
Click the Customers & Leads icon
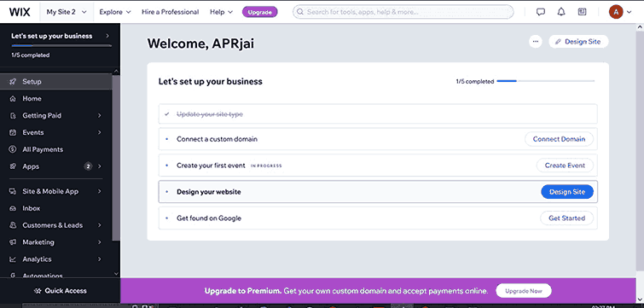(13, 225)
